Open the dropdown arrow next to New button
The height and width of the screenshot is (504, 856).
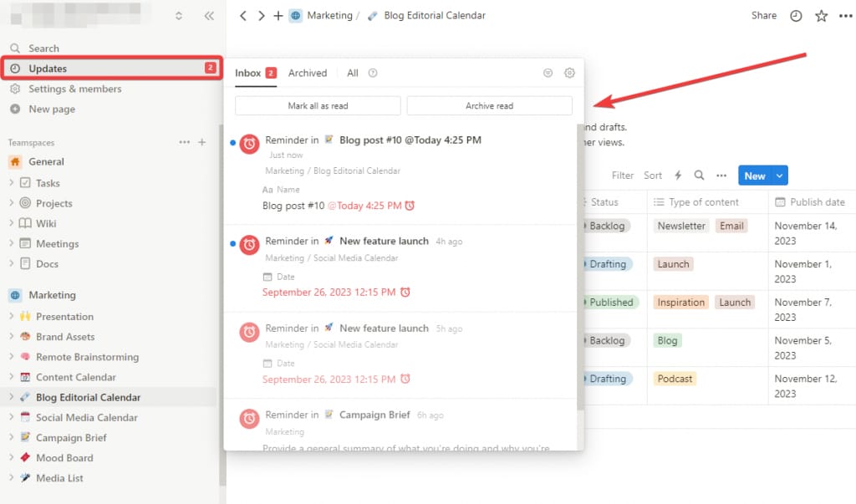pyautogui.click(x=779, y=176)
